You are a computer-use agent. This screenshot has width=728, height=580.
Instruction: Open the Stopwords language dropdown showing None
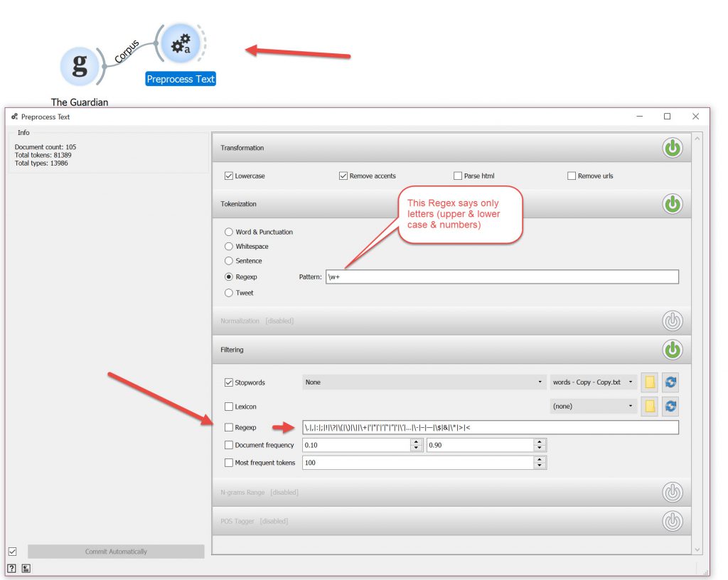click(x=424, y=382)
